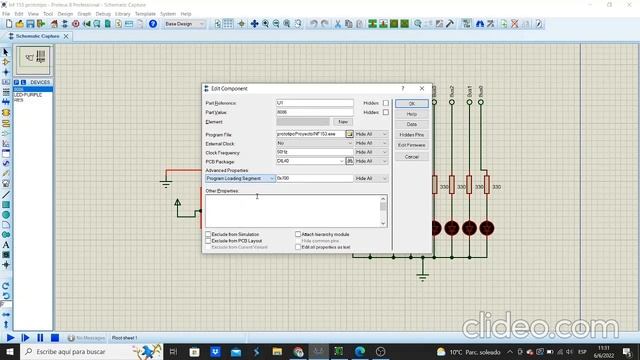Select LED-PURPLE in the Devices list
Image resolution: width=640 pixels, height=360 pixels.
pos(28,95)
